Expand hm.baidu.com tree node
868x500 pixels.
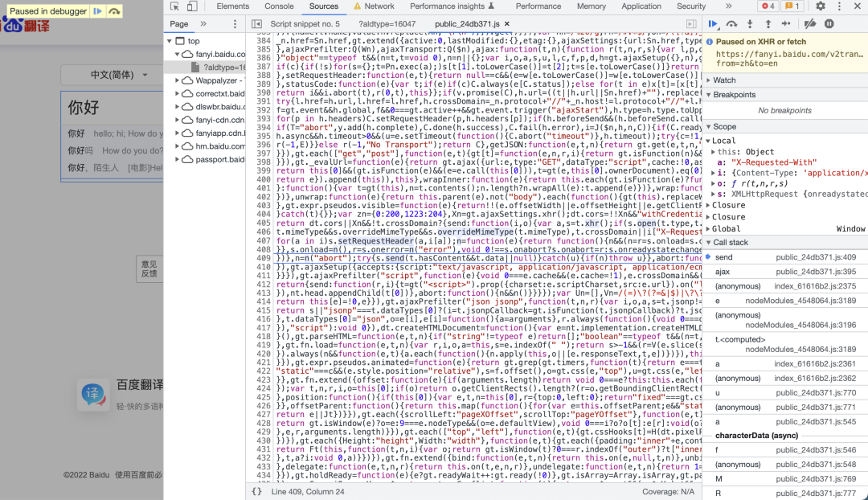tap(177, 146)
